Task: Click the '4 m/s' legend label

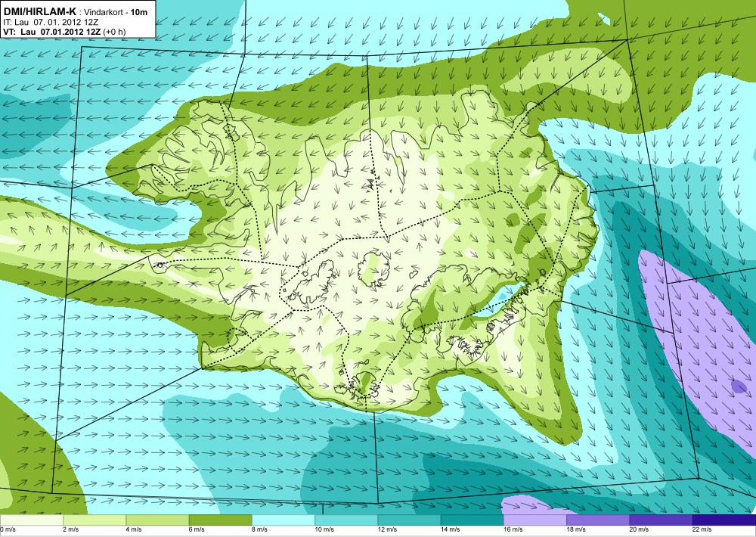Action: click(x=134, y=529)
